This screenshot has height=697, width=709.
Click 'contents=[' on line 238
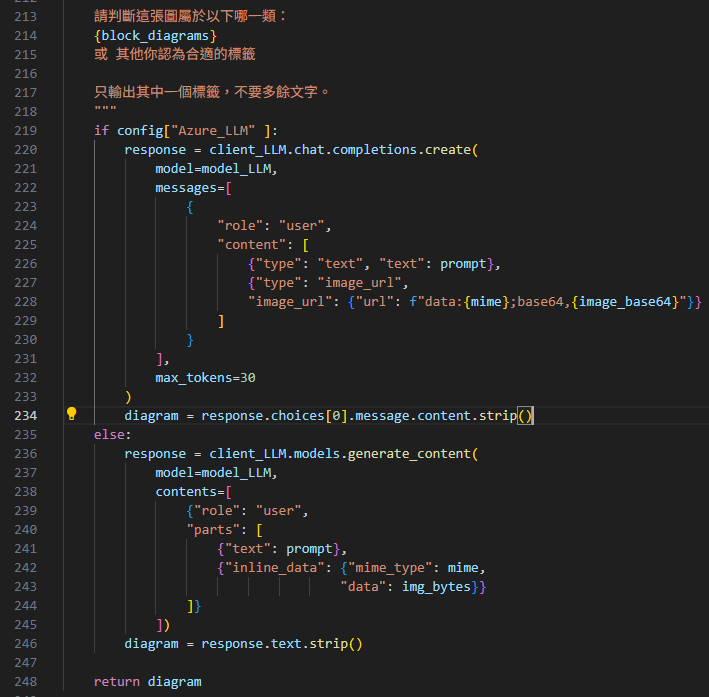tap(194, 492)
